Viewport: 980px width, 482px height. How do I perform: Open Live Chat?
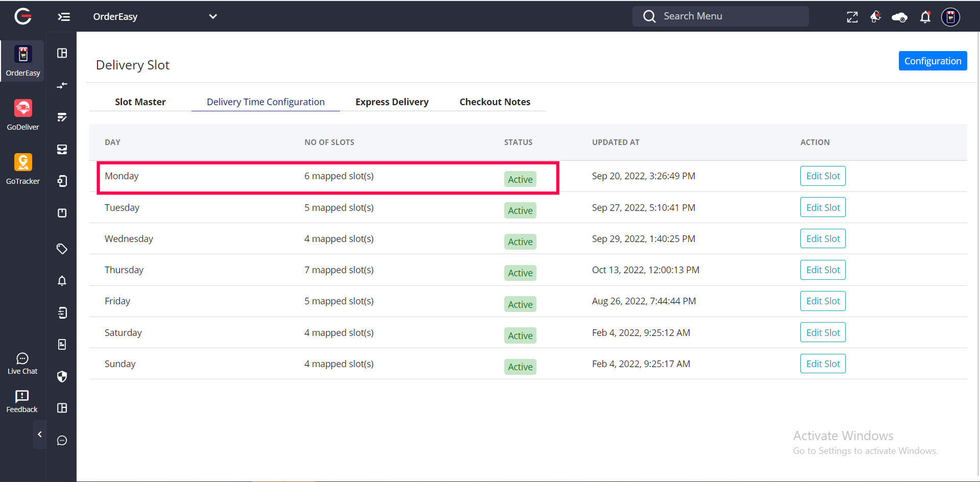pos(22,364)
